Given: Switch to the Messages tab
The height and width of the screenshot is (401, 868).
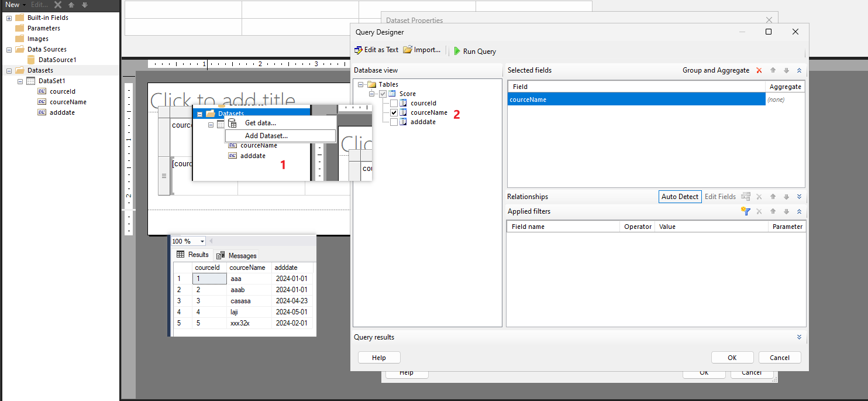Looking at the screenshot, I should tap(236, 255).
